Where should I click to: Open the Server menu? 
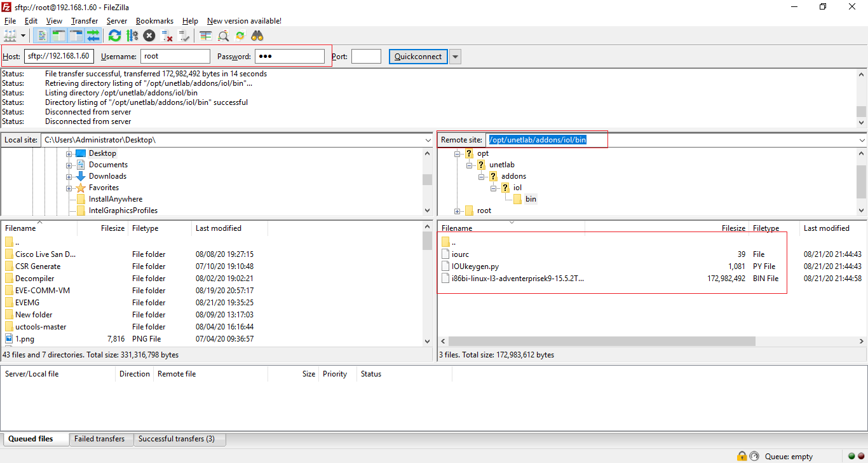pyautogui.click(x=117, y=21)
